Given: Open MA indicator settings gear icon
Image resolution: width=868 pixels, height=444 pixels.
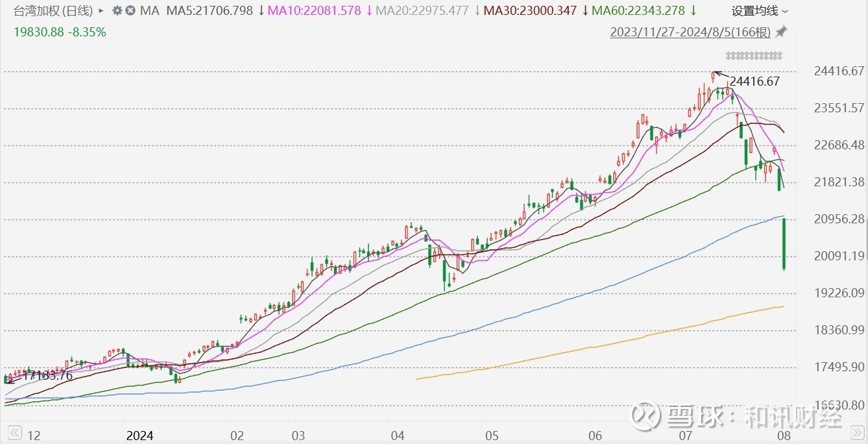Looking at the screenshot, I should (117, 11).
